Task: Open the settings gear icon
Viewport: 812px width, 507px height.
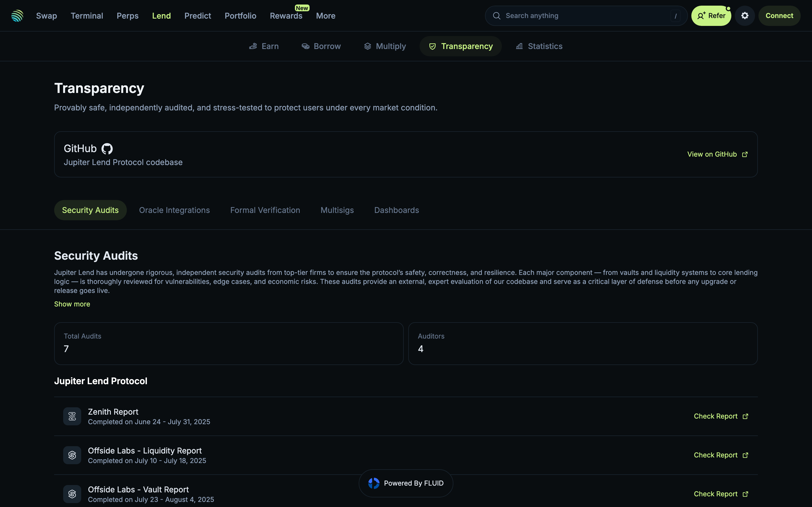Action: click(x=745, y=15)
